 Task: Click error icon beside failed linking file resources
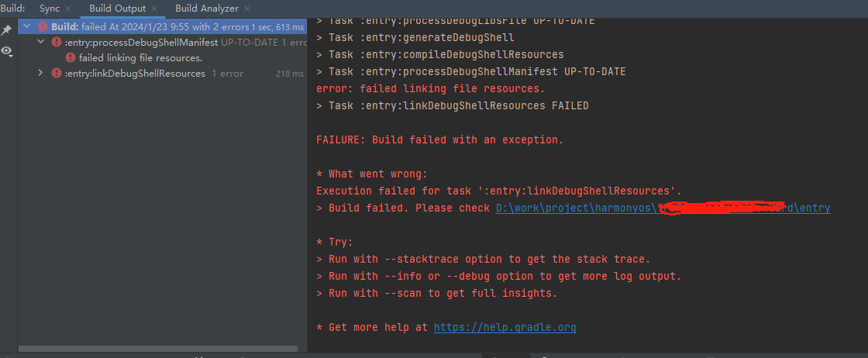click(71, 57)
